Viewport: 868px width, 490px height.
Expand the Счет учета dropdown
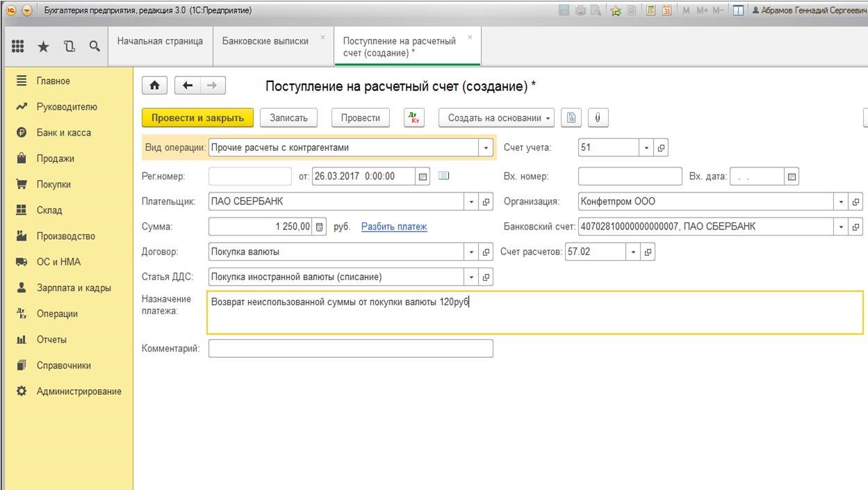pyautogui.click(x=646, y=148)
